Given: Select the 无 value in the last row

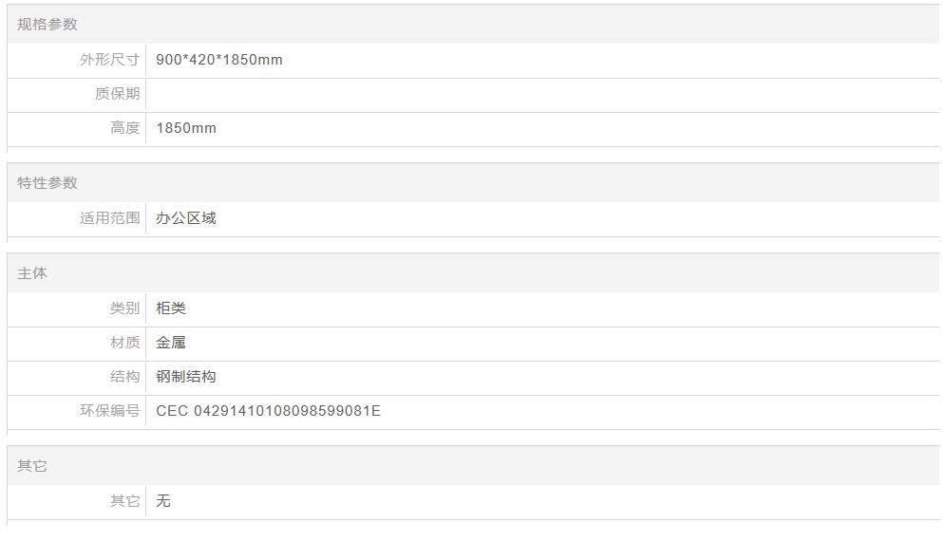Looking at the screenshot, I should pos(163,501).
